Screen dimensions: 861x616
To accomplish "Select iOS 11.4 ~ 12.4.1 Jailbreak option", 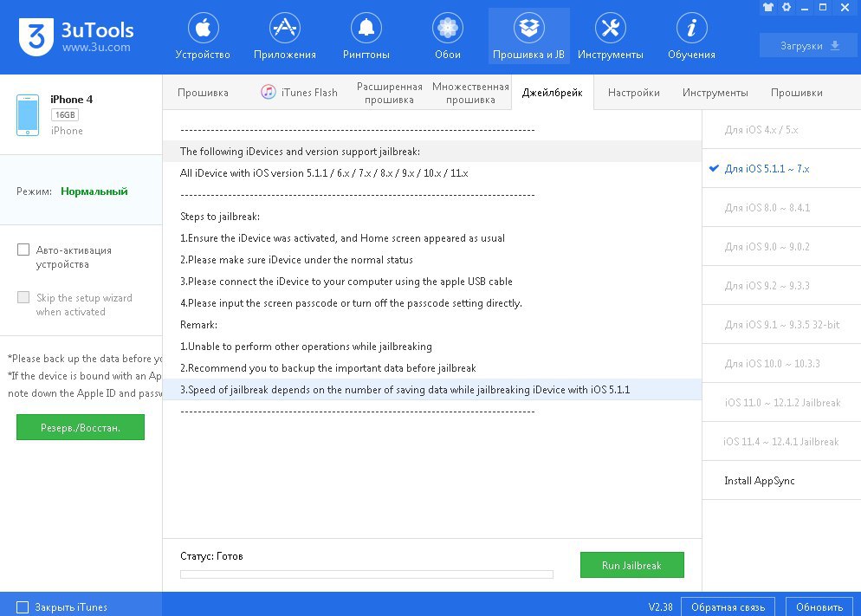I will coord(782,441).
